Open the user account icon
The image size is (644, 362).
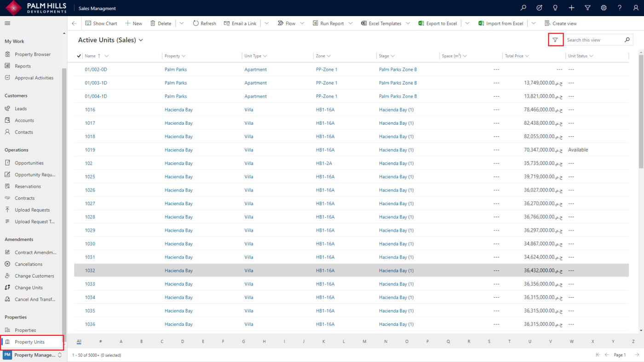pyautogui.click(x=636, y=8)
